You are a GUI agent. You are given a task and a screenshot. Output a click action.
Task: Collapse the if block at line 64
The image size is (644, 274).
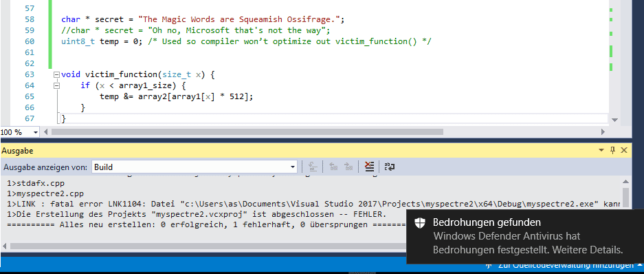tap(56, 86)
